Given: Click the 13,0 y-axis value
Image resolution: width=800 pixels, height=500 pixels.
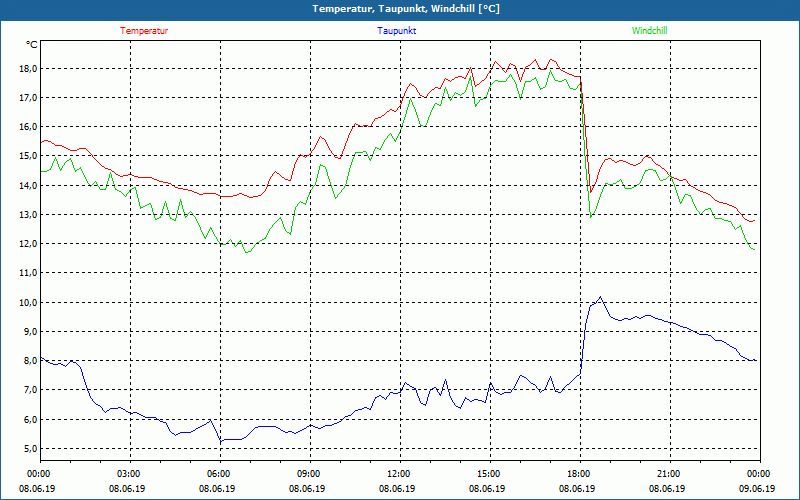Looking at the screenshot, I should [x=29, y=214].
